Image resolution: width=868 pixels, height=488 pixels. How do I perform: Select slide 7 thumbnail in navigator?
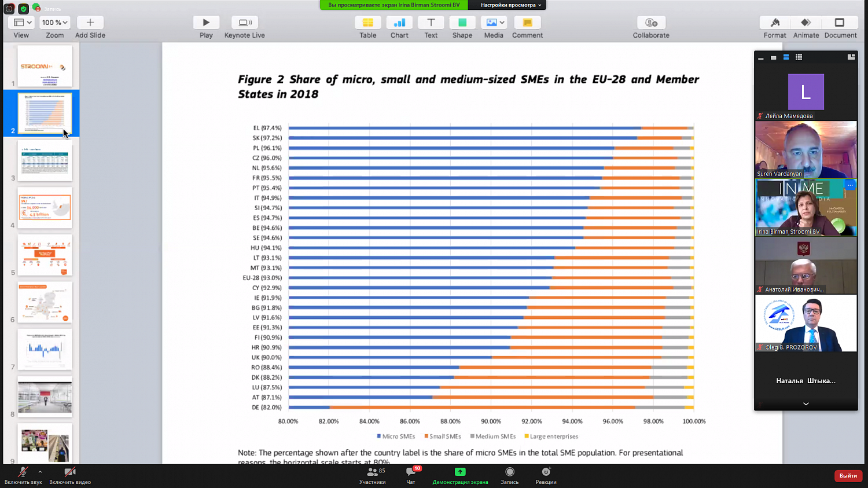click(45, 349)
